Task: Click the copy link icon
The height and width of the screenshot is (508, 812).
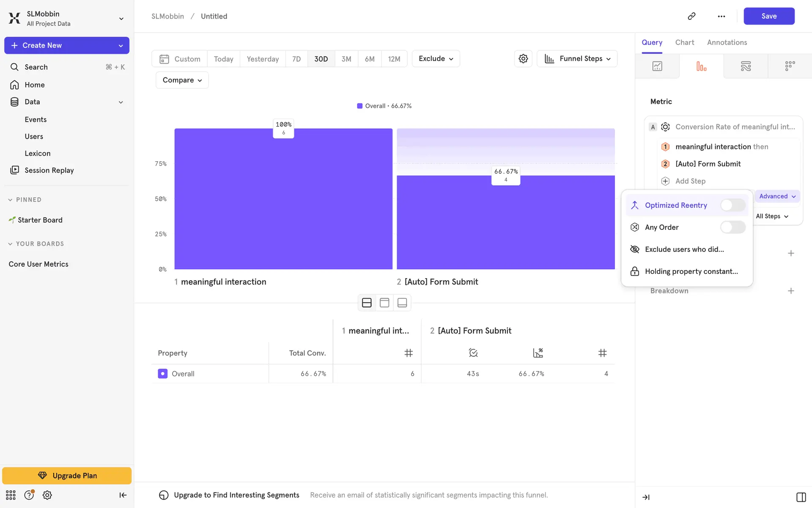Action: pyautogui.click(x=691, y=16)
